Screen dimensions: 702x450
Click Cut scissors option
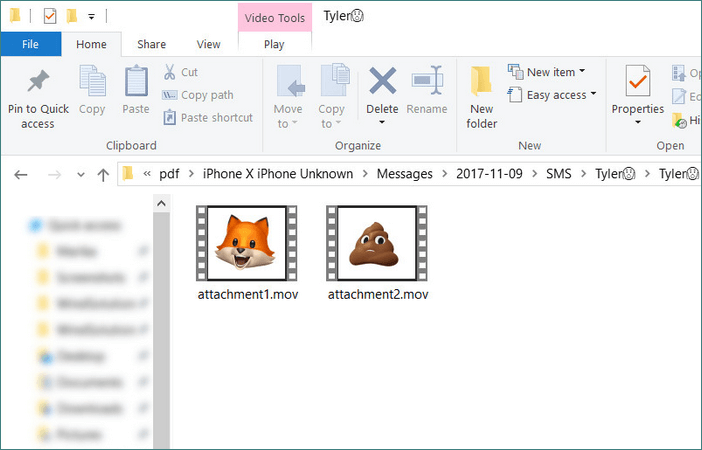click(x=180, y=72)
